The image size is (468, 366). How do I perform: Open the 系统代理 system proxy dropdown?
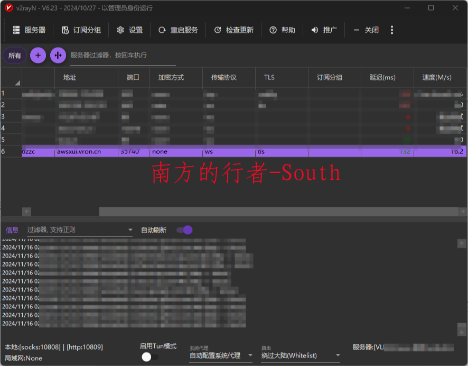221,356
